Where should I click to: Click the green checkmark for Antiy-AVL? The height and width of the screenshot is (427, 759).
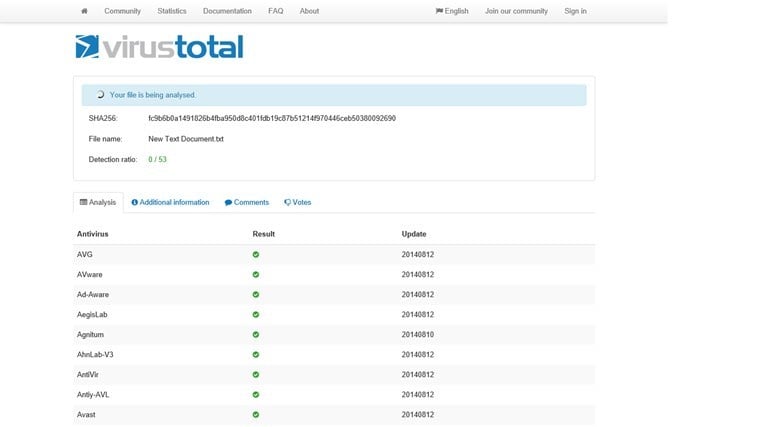(x=256, y=395)
